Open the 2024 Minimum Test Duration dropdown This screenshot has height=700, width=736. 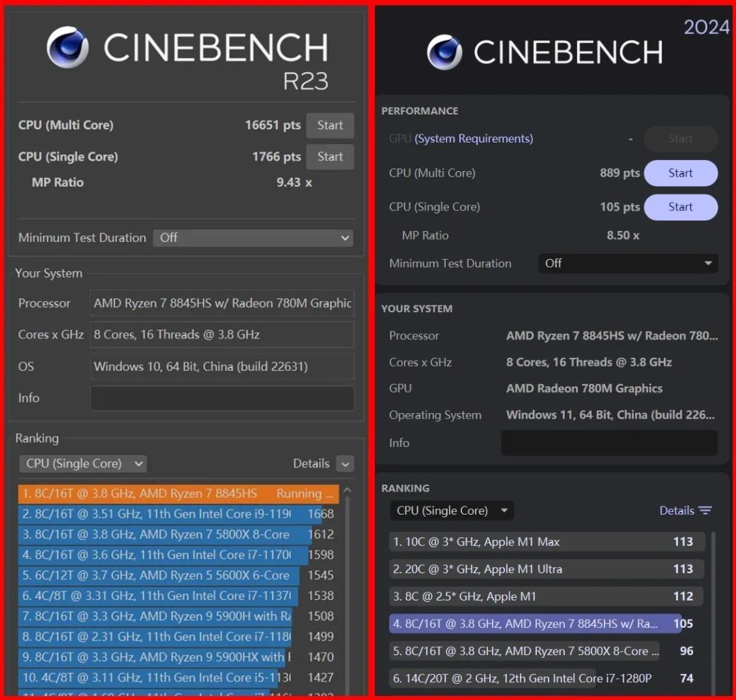click(x=628, y=263)
